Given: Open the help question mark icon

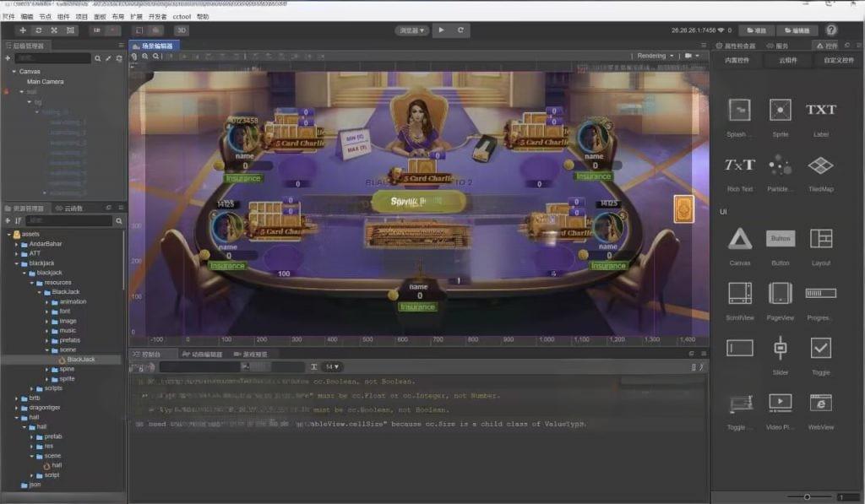Looking at the screenshot, I should coord(831,30).
